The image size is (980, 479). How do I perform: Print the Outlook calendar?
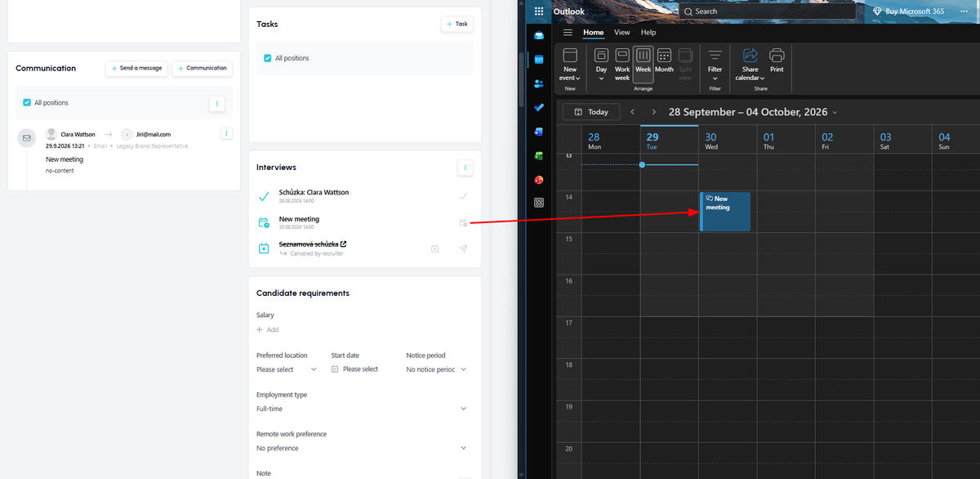[x=777, y=61]
